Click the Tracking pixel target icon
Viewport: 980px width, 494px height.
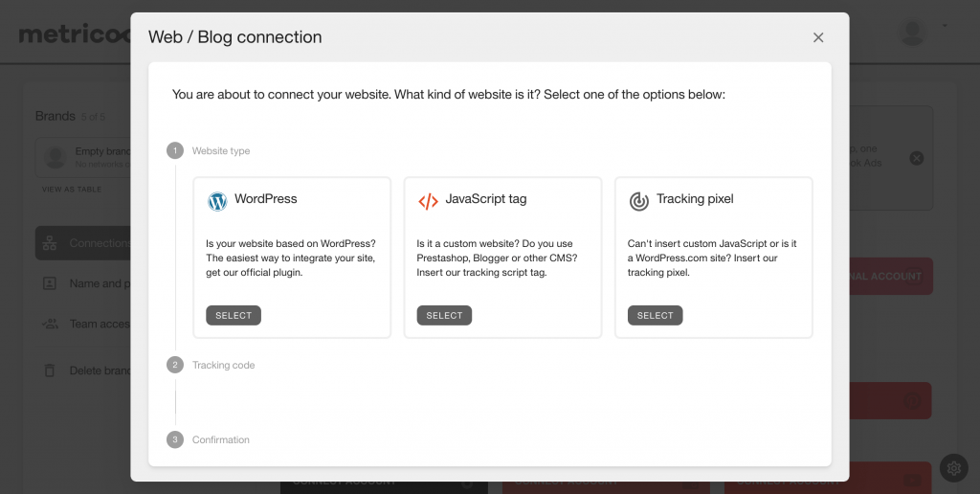(638, 201)
